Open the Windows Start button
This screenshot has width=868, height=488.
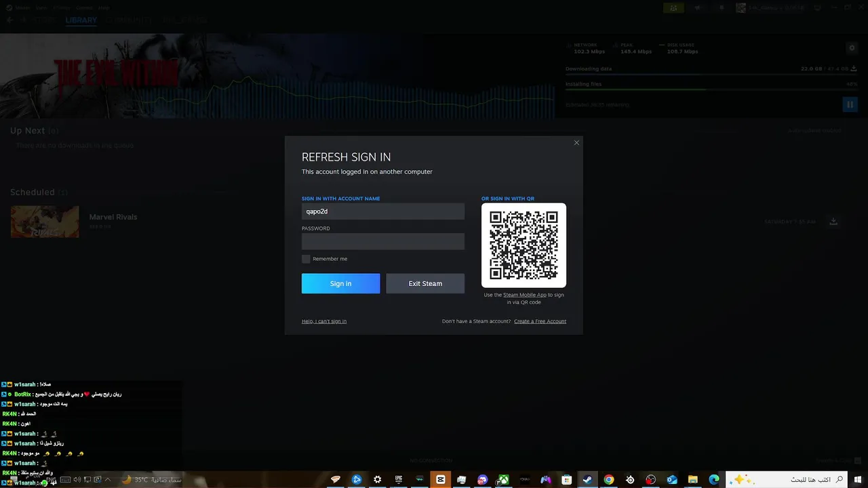coord(857,479)
